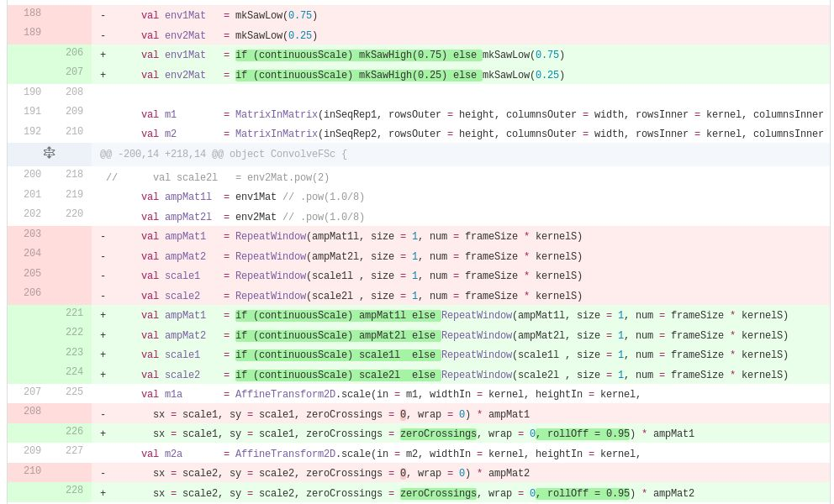Screen dimensions: 834x504
Task: Select deleted line number 205
Action: 32,274
